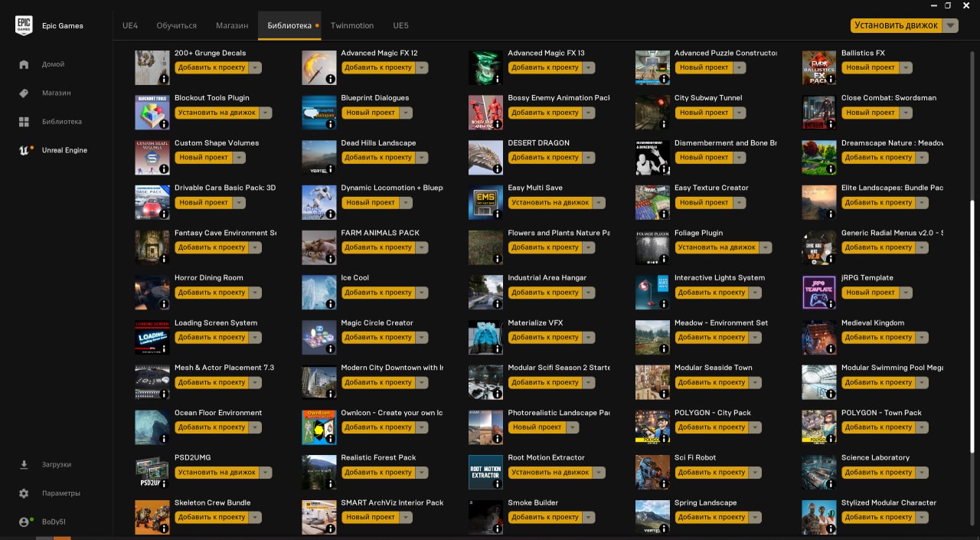The image size is (980, 540).
Task: Show info badge on Blueprint Dialogues thumbnail
Action: 331,123
